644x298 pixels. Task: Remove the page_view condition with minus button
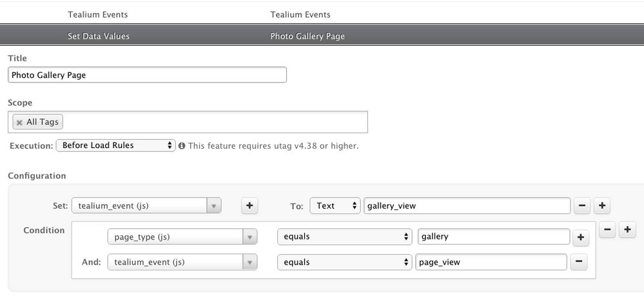[578, 262]
